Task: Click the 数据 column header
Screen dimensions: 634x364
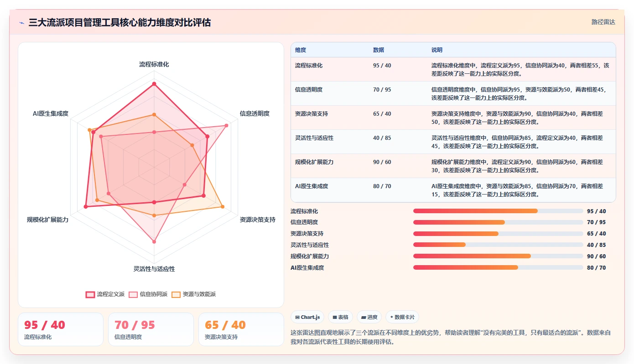Action: (379, 50)
